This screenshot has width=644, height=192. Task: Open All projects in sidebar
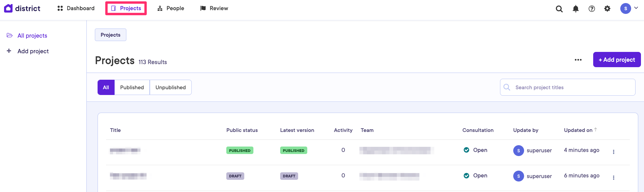pos(32,36)
